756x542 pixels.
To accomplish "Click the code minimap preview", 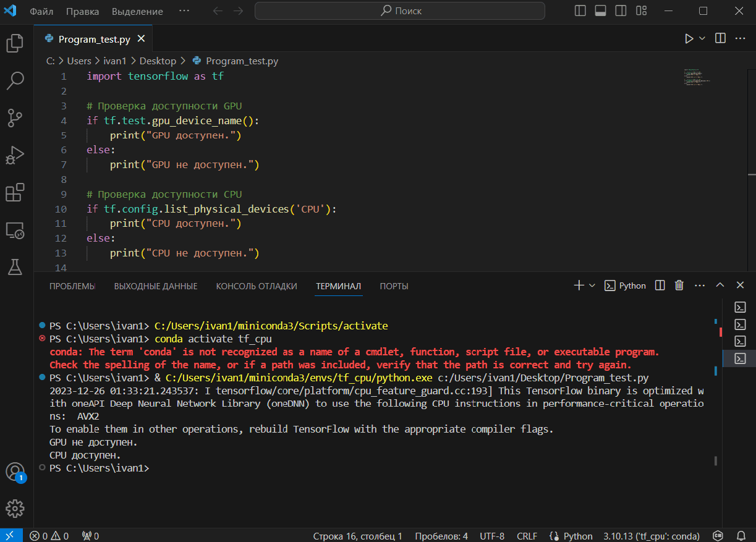I will click(x=697, y=77).
